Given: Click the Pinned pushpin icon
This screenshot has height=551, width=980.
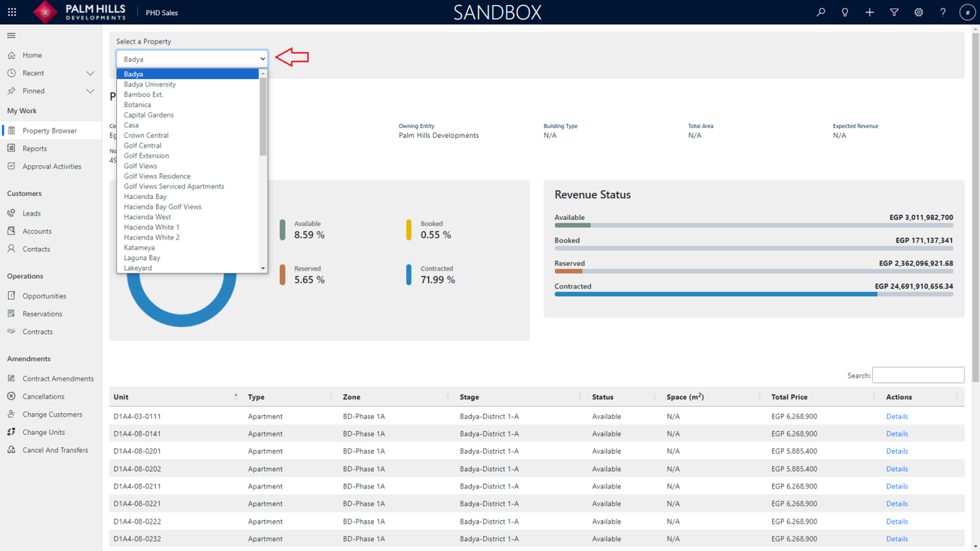Looking at the screenshot, I should point(11,91).
